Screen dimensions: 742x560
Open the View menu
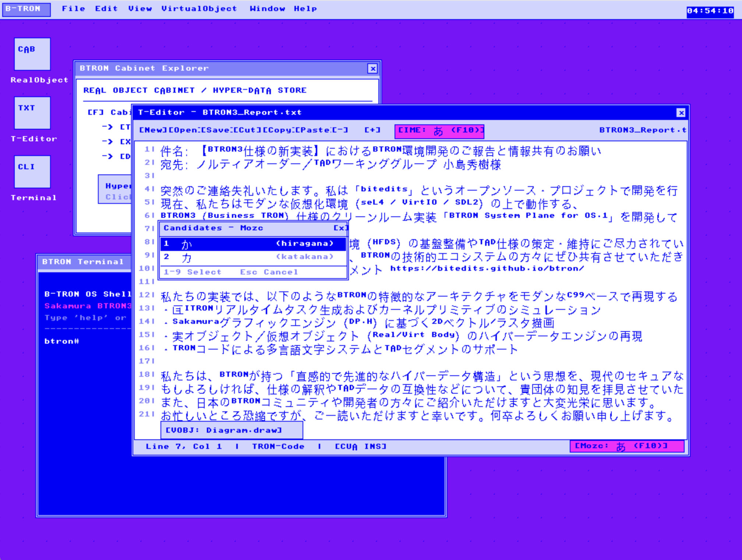coord(140,9)
